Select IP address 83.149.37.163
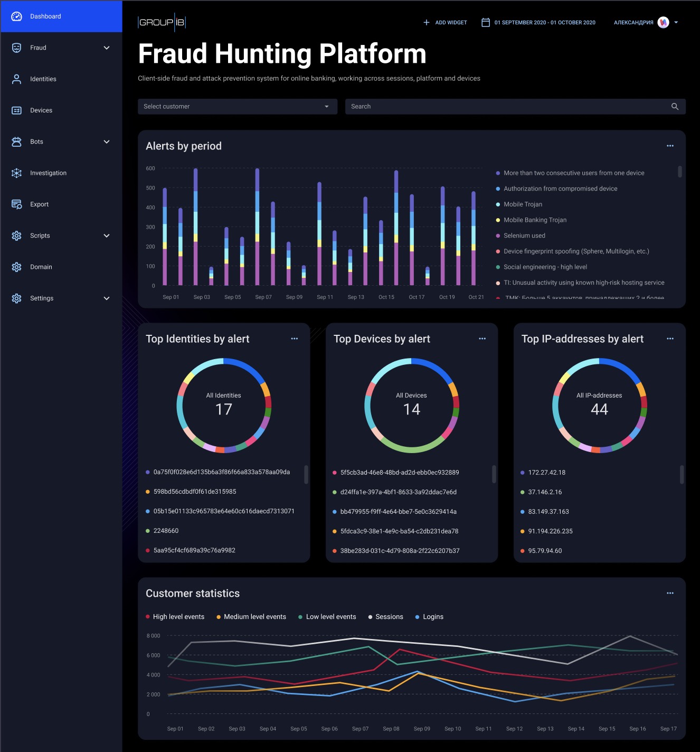700x752 pixels. 548,512
